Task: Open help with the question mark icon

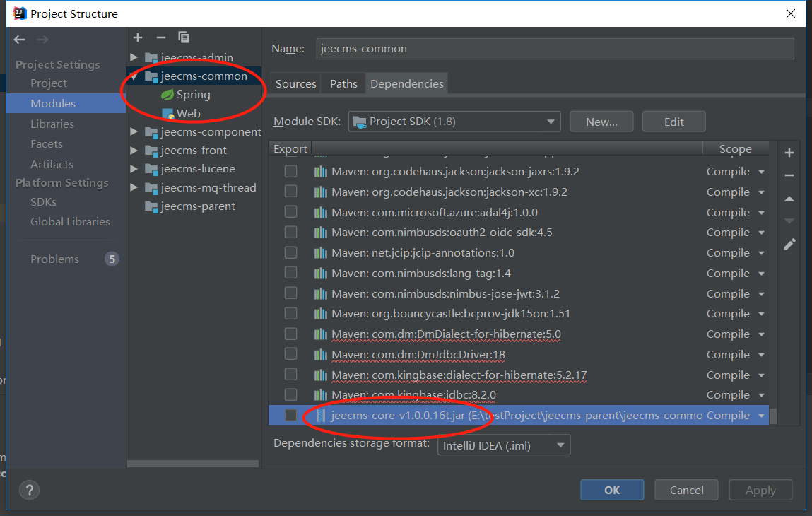Action: click(30, 490)
